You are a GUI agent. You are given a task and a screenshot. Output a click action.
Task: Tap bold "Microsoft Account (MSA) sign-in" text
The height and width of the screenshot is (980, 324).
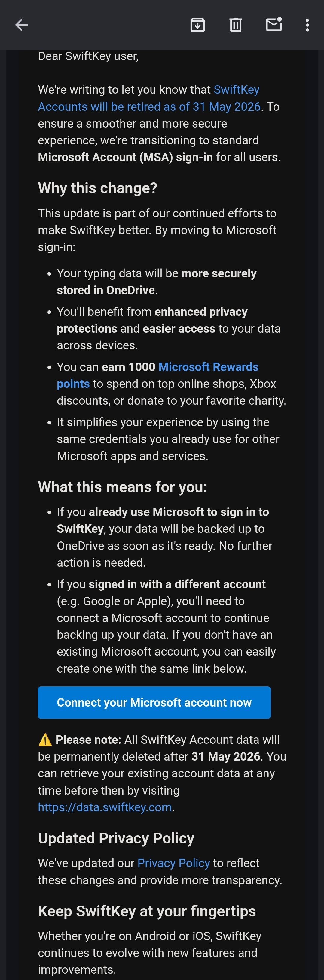pos(125,157)
